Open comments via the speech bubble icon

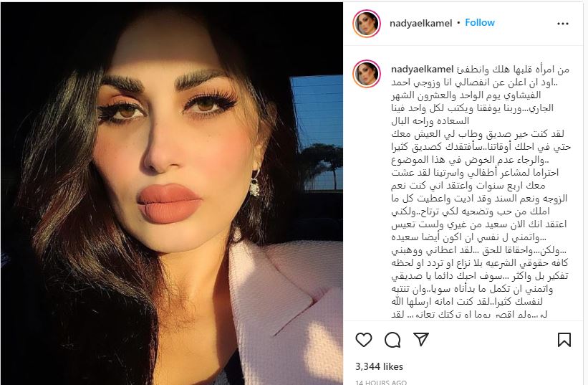[392, 340]
